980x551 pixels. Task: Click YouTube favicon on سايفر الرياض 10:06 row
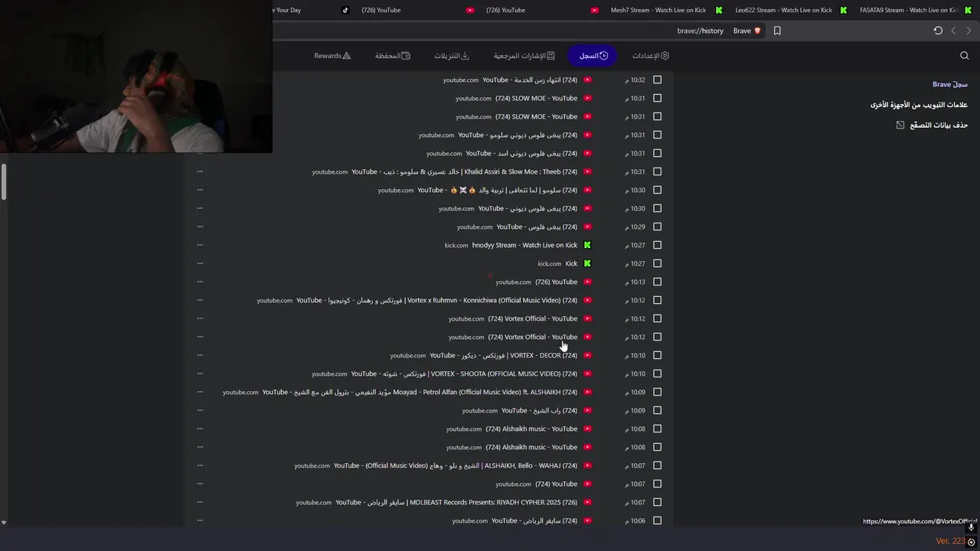click(587, 520)
